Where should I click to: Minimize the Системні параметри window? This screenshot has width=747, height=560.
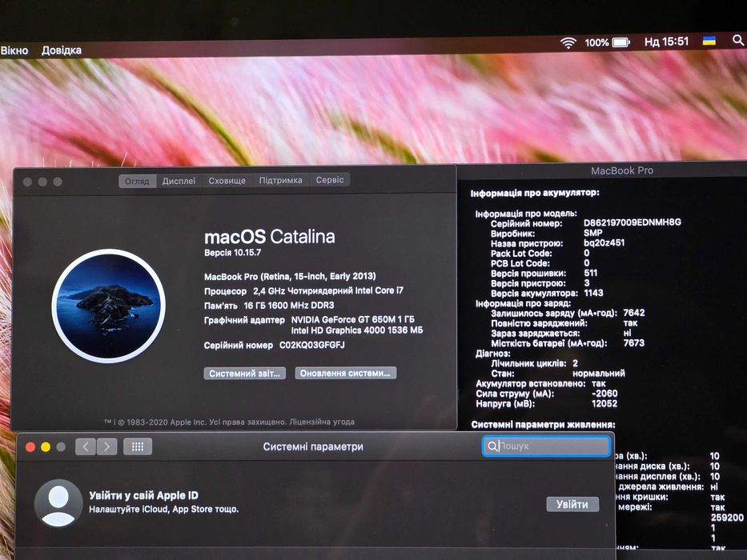coord(46,446)
